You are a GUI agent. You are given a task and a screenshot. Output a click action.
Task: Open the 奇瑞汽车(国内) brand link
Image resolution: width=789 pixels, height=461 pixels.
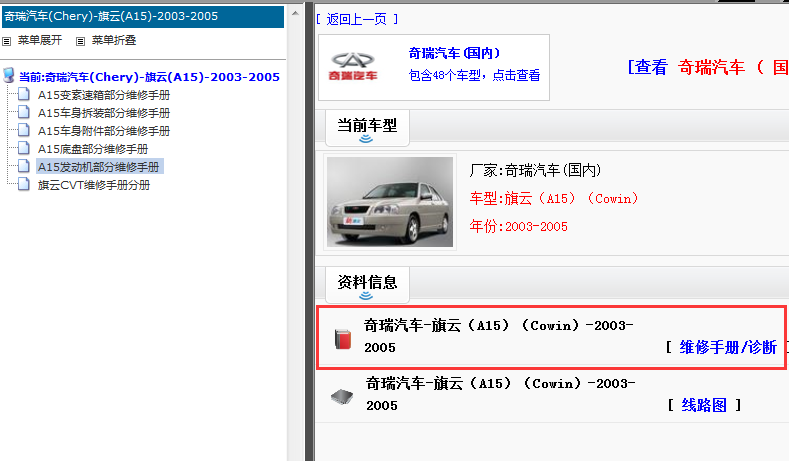tap(454, 53)
